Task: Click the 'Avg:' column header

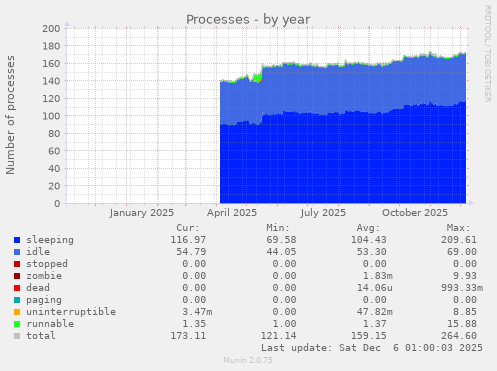Action: pos(368,228)
